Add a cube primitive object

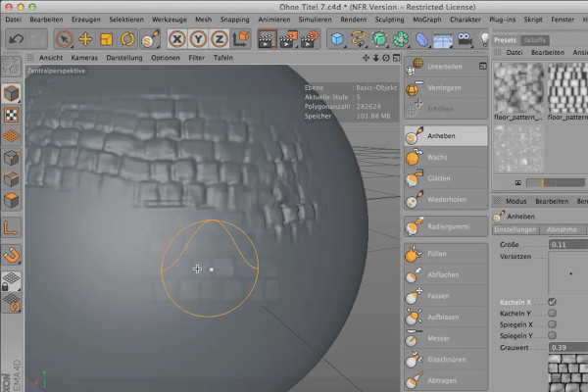(337, 39)
